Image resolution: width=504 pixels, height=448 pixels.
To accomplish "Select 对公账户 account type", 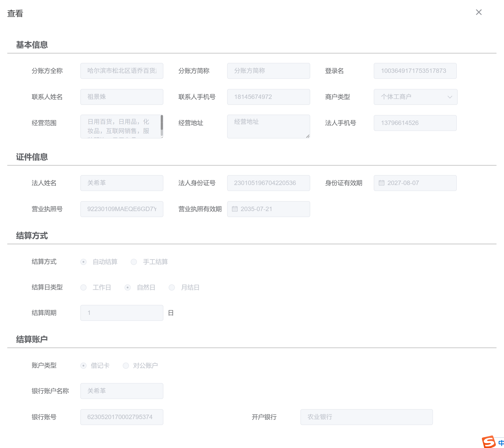I will tap(126, 366).
